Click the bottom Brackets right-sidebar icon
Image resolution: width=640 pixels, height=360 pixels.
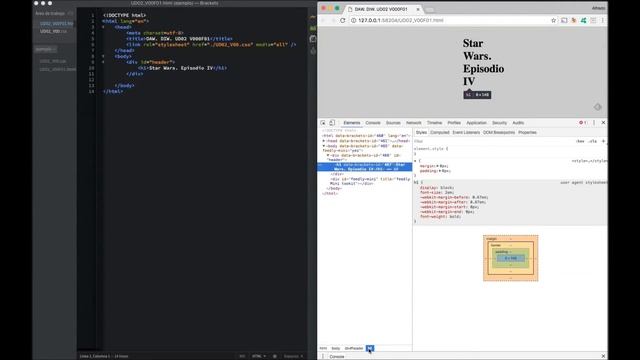[313, 51]
